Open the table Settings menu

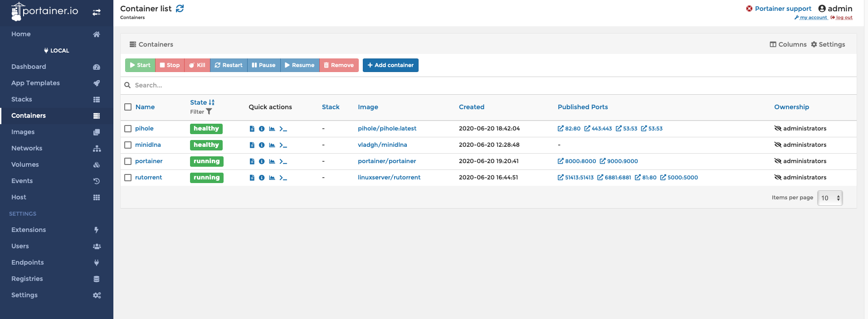pos(828,44)
